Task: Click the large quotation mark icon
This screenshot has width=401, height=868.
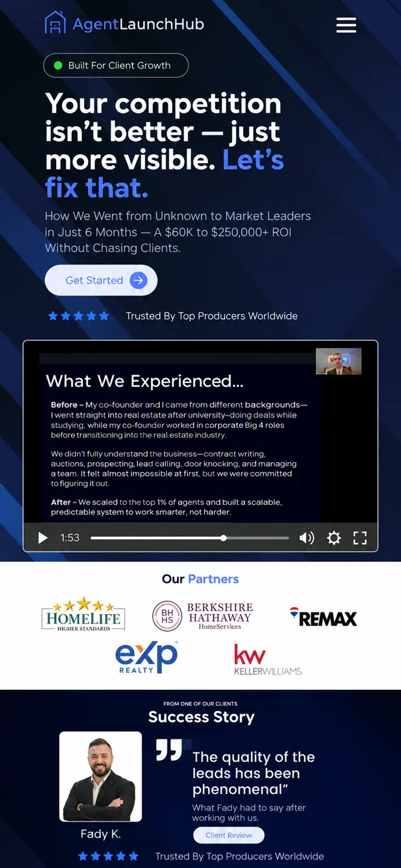Action: [169, 749]
